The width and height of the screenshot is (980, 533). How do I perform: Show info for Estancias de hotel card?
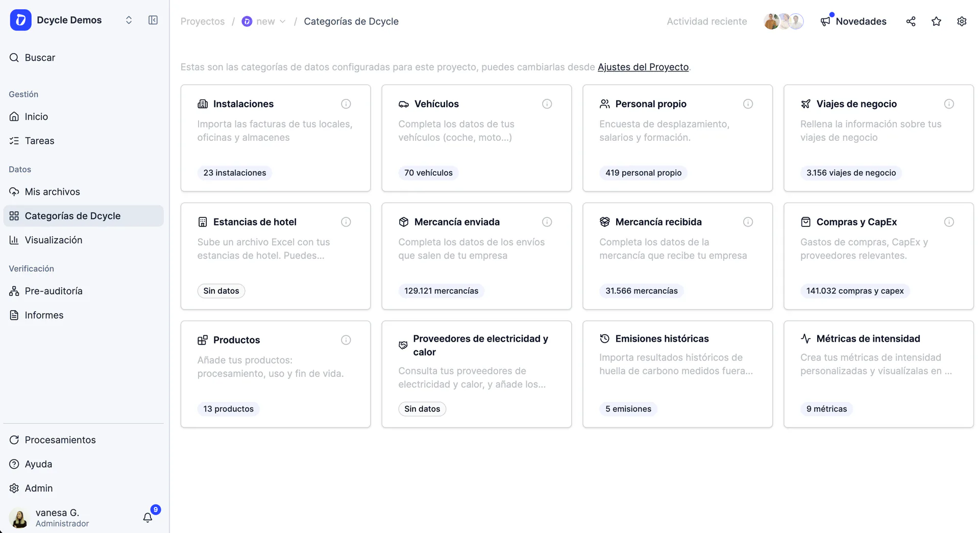pos(346,222)
